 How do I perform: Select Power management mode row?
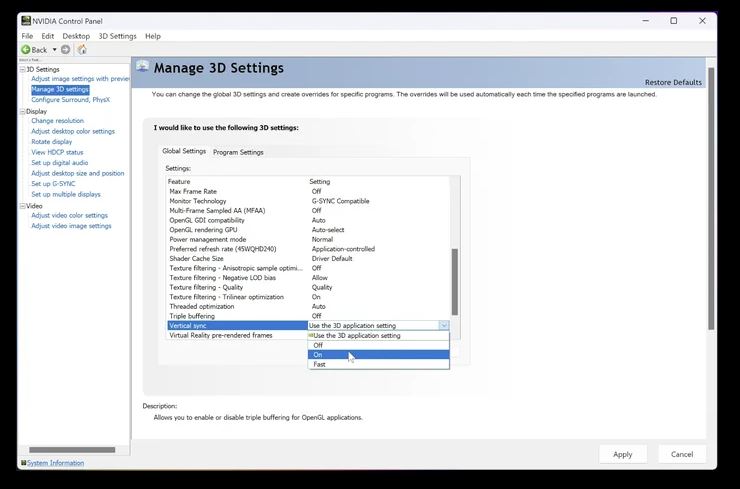click(308, 239)
